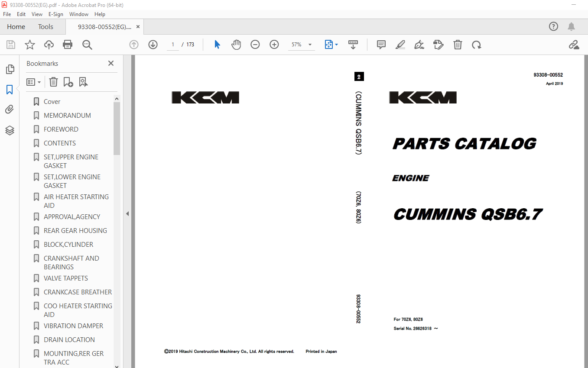This screenshot has width=588, height=368.
Task: Open the Layers panel
Action: [x=10, y=130]
